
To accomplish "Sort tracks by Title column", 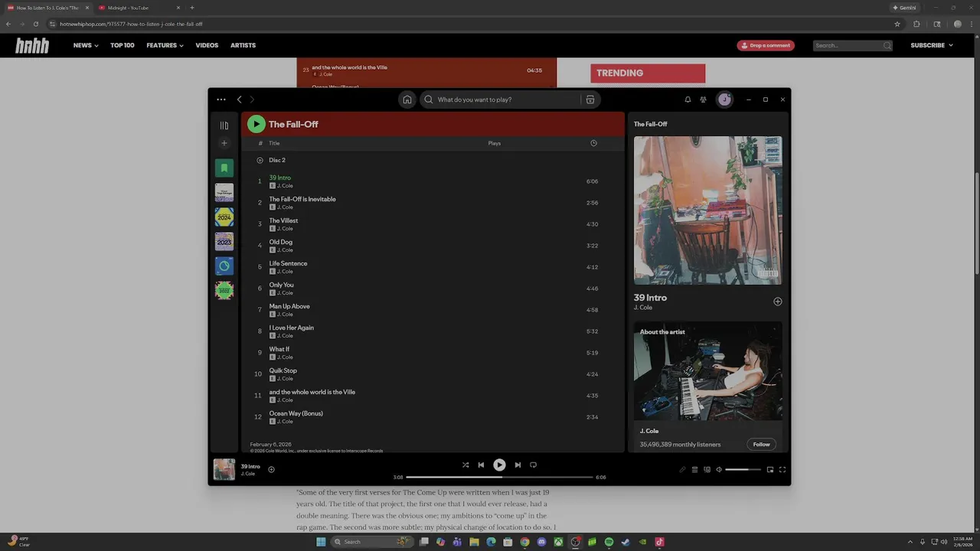I will click(274, 143).
